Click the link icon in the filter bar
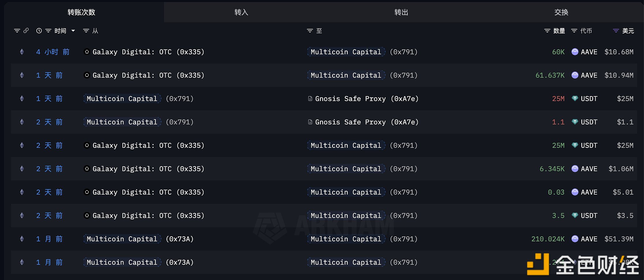Viewport: 644px width, 280px height. [x=26, y=30]
